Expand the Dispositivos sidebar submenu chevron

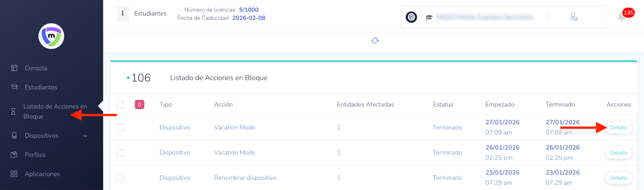(x=85, y=136)
